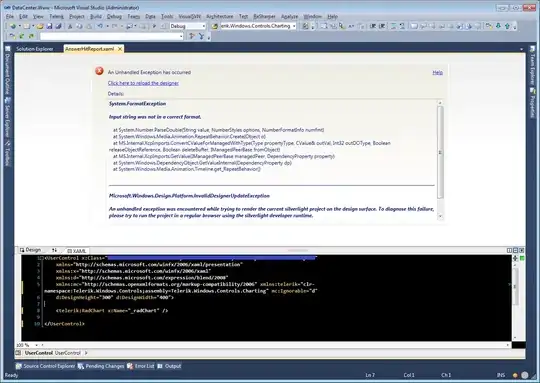
Task: Click the Undo arrow icon
Action: coord(100,26)
